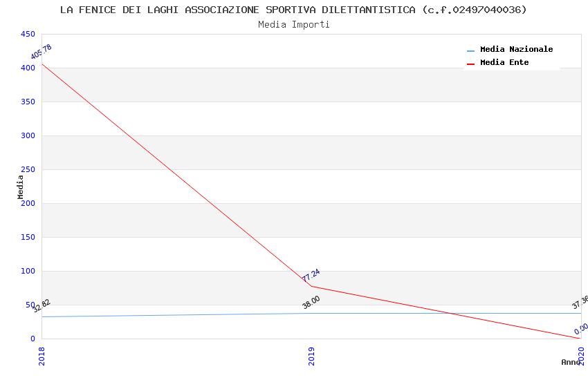Viewport: 588px width, 380px height.
Task: Click the 450 y-axis tick label
Action: 28,34
